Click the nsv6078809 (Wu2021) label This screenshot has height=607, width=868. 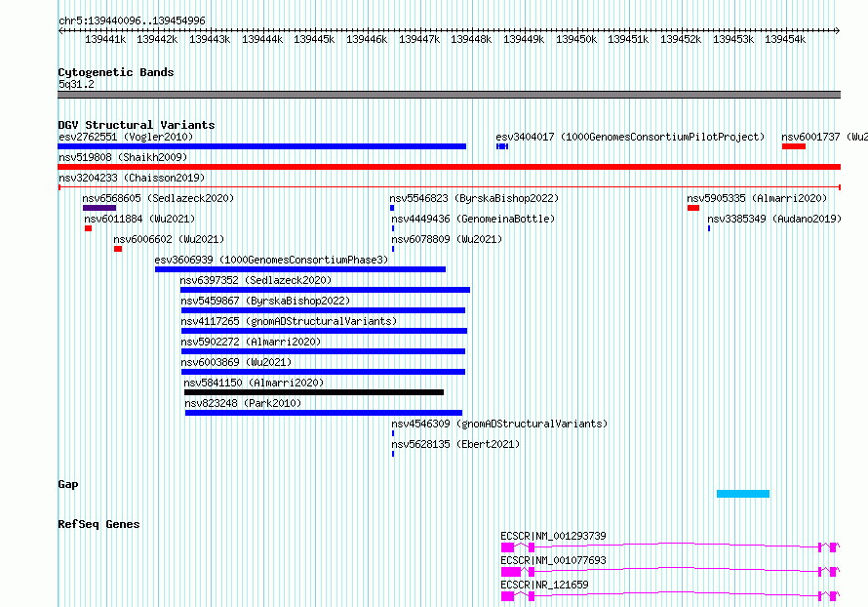[x=447, y=239]
